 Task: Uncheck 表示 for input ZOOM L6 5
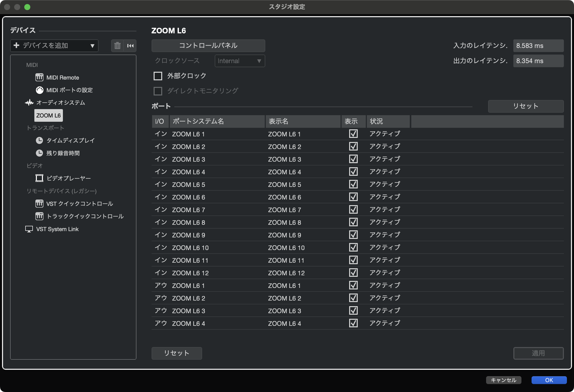[x=353, y=184]
